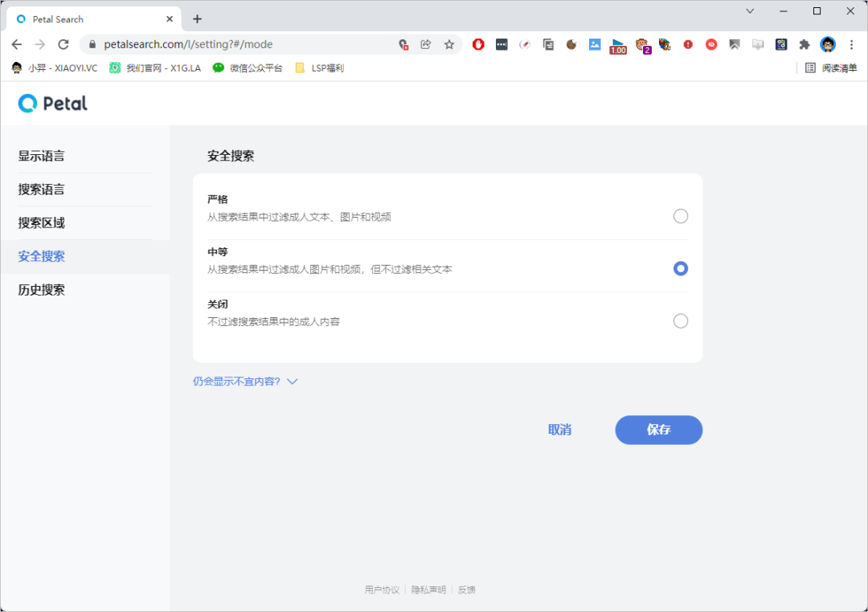The width and height of the screenshot is (868, 612).
Task: Open the tab search dropdown arrow
Action: 750,11
